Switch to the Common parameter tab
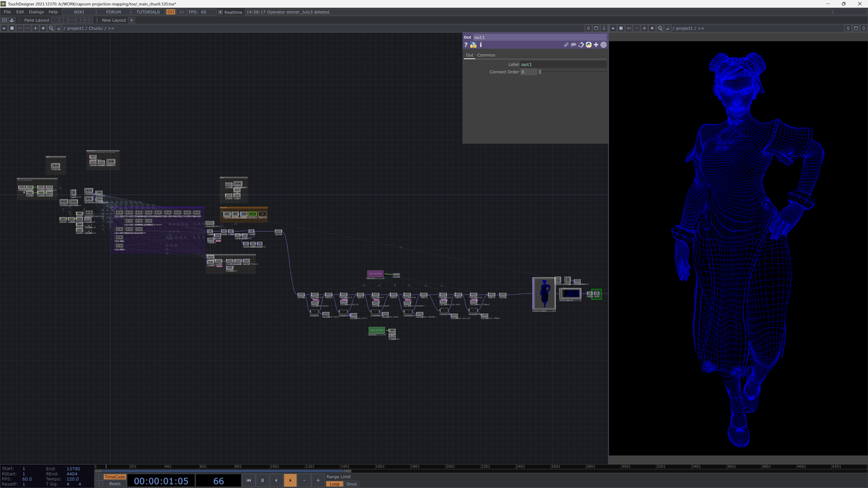Screen dimensions: 868x488 point(486,55)
